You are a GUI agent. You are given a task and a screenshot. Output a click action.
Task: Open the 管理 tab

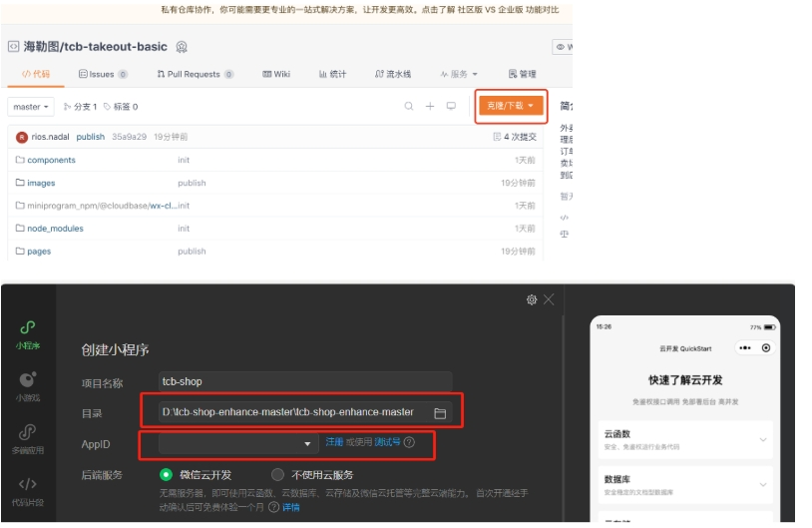(x=522, y=74)
